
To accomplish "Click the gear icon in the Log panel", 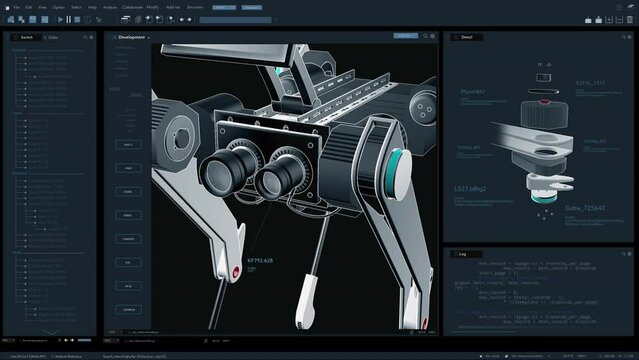I will 630,254.
